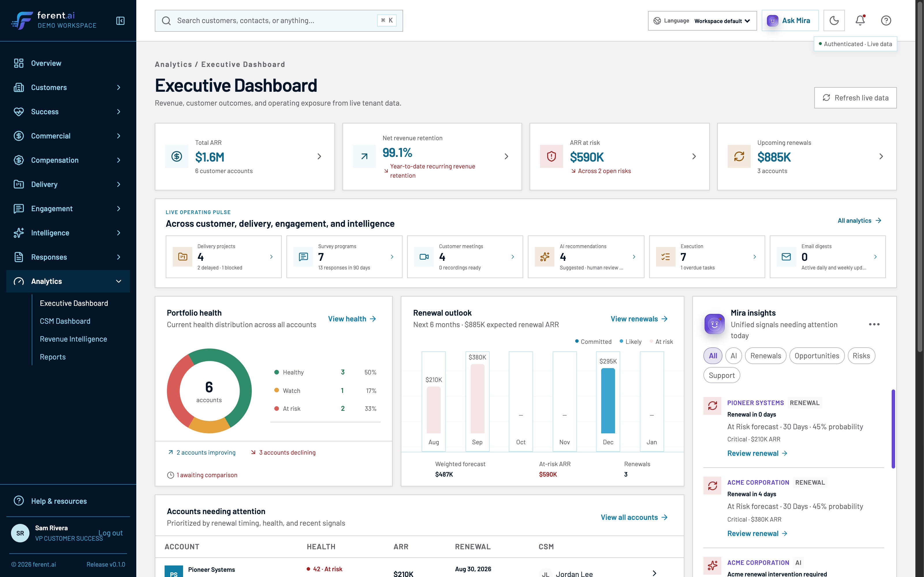The height and width of the screenshot is (577, 924).
Task: Click the Customer meetings camera icon
Action: pyautogui.click(x=424, y=257)
